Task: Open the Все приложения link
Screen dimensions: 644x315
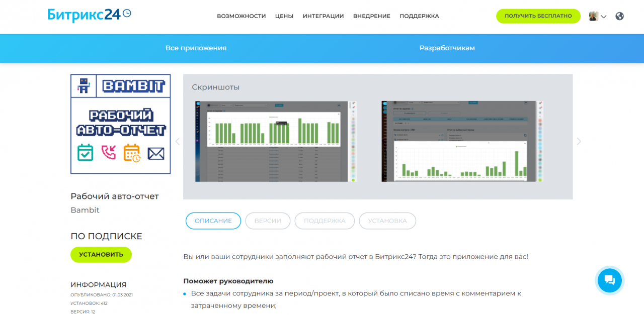Action: click(x=196, y=48)
